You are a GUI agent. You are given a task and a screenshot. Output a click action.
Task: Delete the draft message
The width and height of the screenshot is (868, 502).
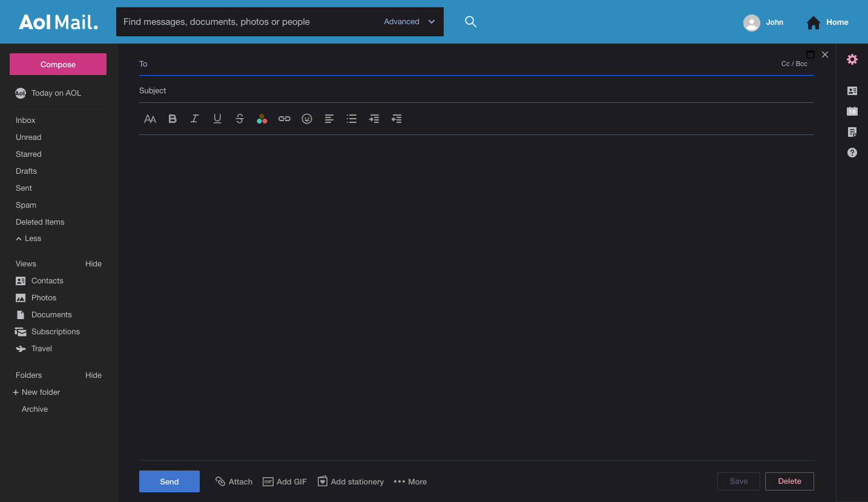(789, 481)
